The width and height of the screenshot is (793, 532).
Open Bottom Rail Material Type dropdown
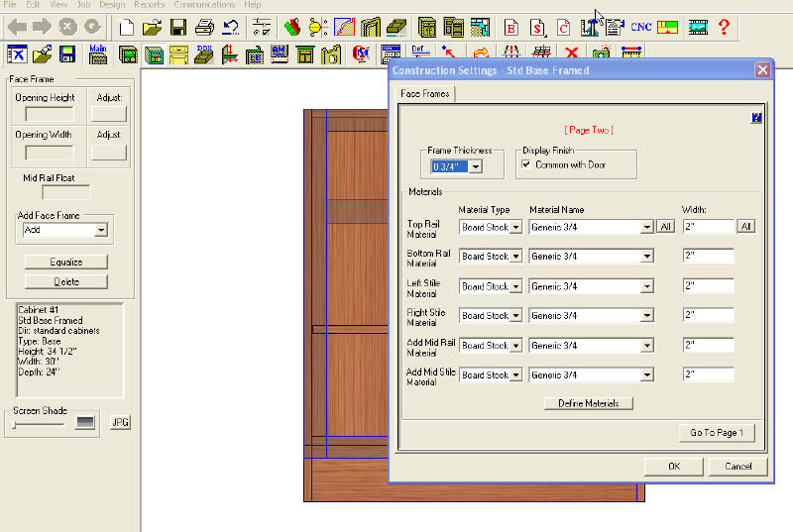pos(515,257)
